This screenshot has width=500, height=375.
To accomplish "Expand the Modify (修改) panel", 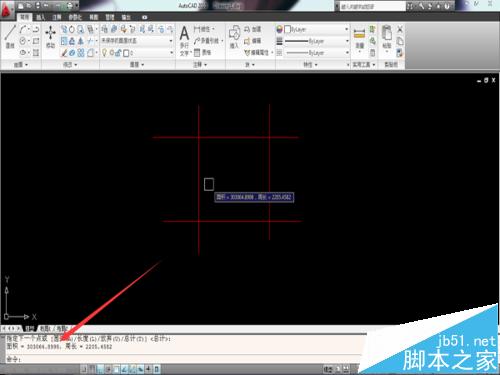I will [x=70, y=64].
